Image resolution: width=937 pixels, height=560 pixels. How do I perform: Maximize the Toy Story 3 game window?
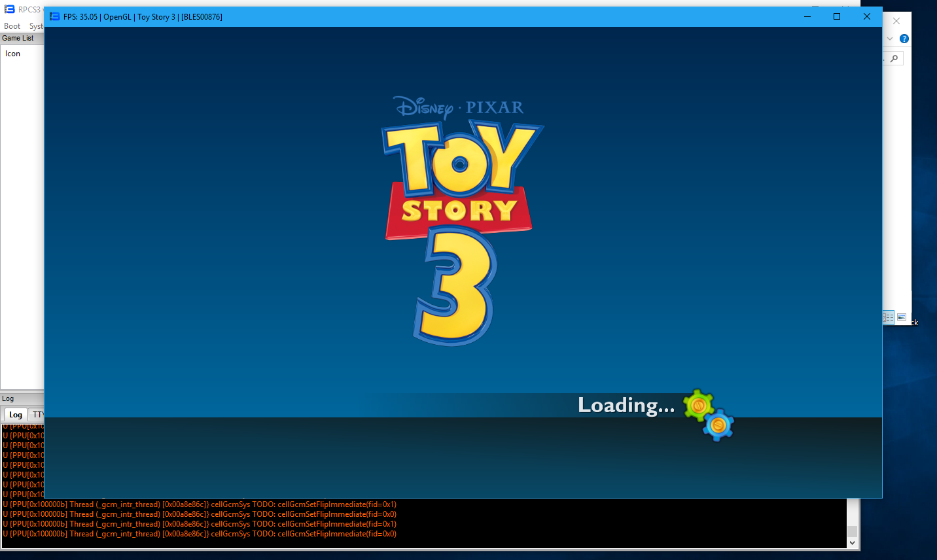[837, 16]
